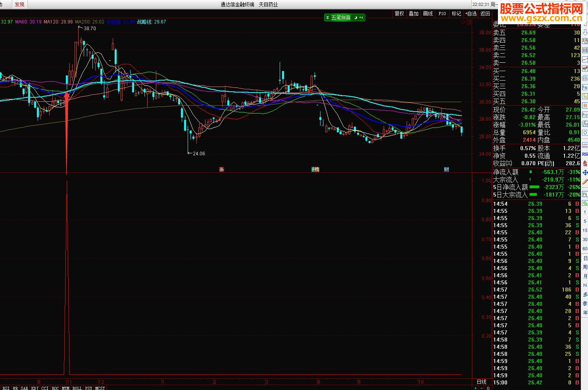
Task: Select the 周 weekly period sidebar button
Action: [585, 267]
